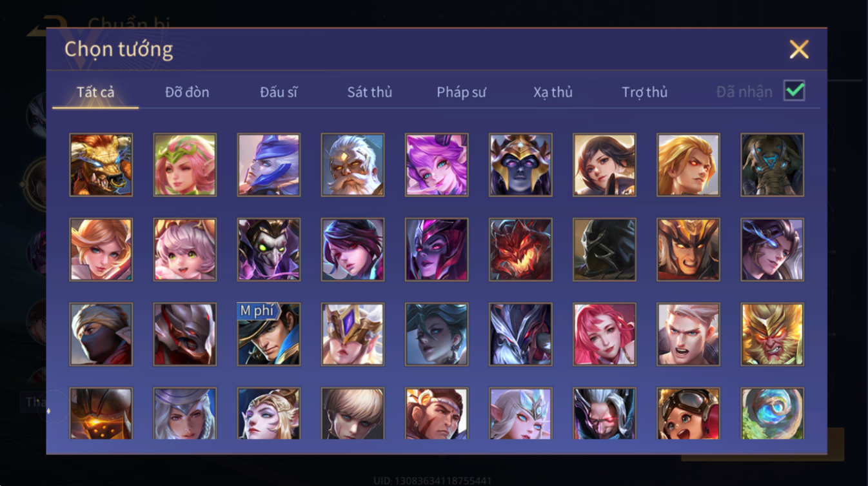Image resolution: width=868 pixels, height=486 pixels.
Task: Switch to the 'Đỡ đòn' tab
Action: pos(187,92)
